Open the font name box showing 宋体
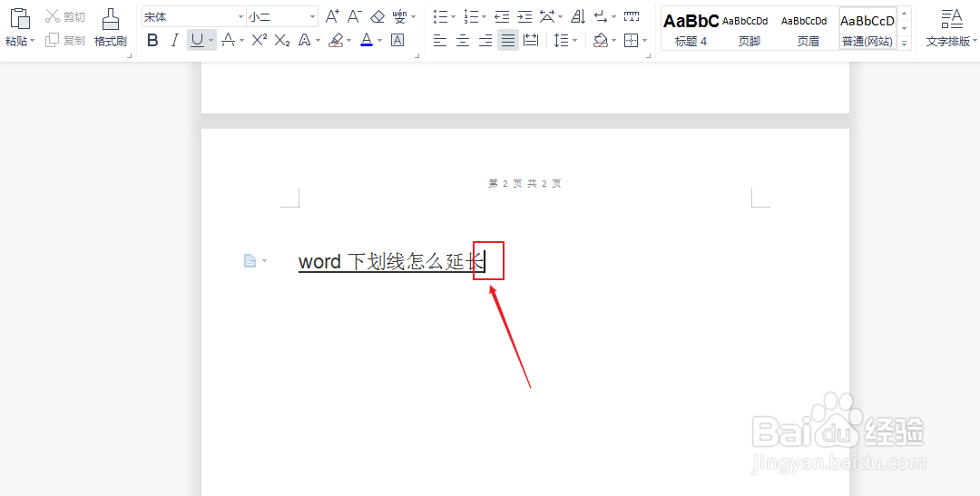Image resolution: width=980 pixels, height=496 pixels. [x=194, y=17]
